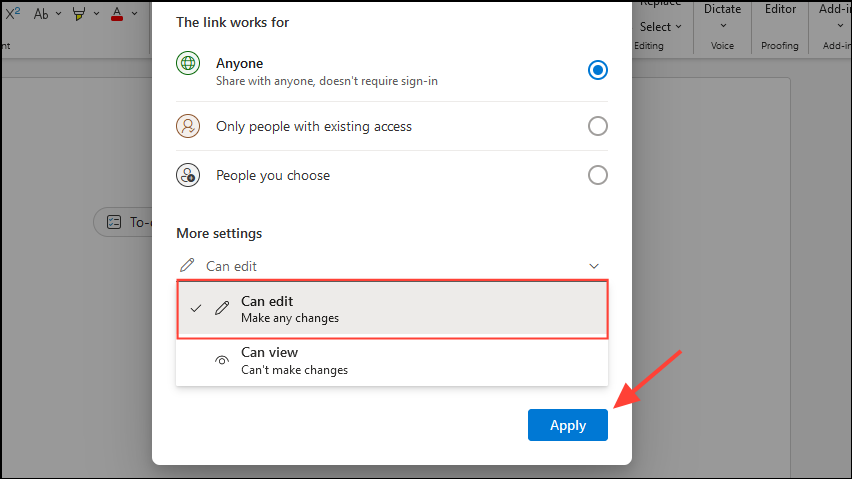Click the person icon for existing access

(188, 126)
